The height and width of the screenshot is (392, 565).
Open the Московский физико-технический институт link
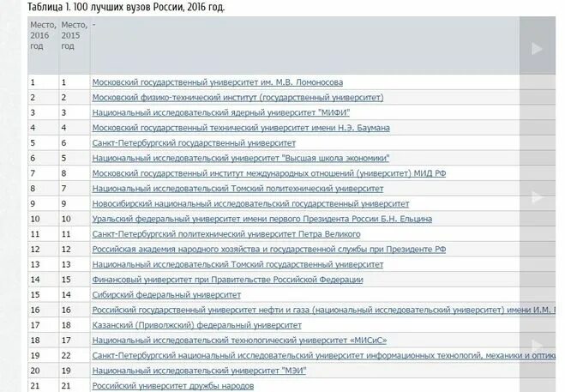point(237,98)
